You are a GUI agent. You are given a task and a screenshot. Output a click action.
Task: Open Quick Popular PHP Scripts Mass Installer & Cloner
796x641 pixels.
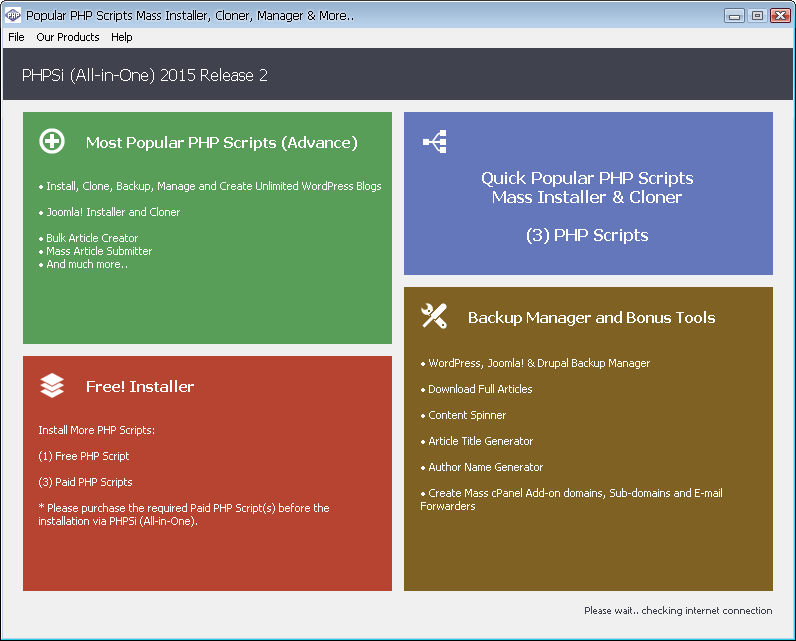(x=587, y=187)
